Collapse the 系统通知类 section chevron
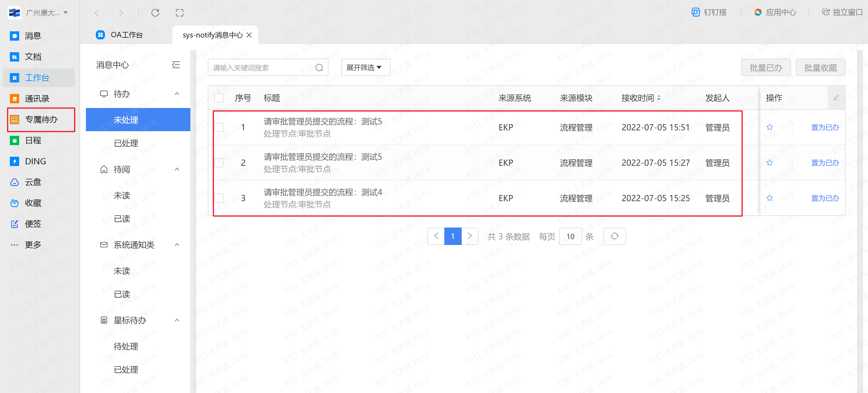 point(177,245)
